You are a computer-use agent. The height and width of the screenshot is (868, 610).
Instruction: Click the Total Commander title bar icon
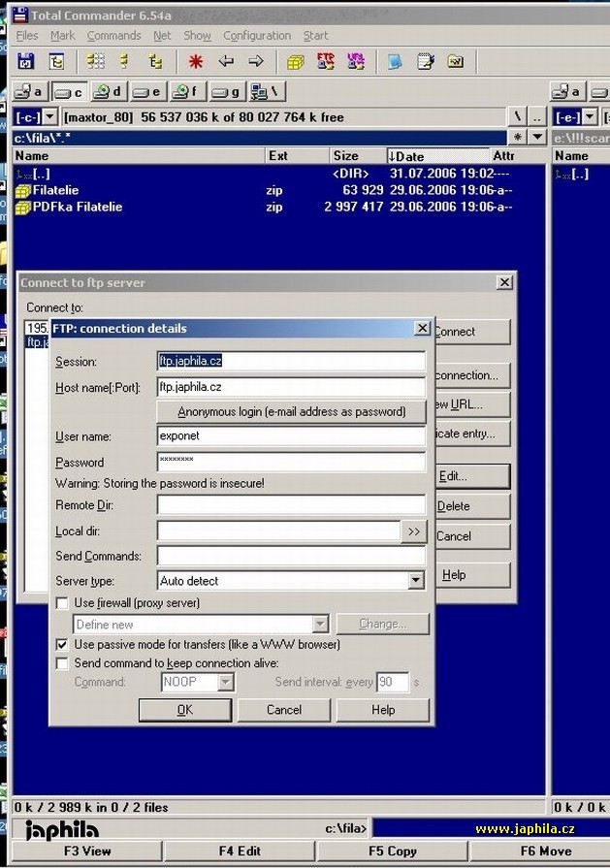[x=20, y=15]
